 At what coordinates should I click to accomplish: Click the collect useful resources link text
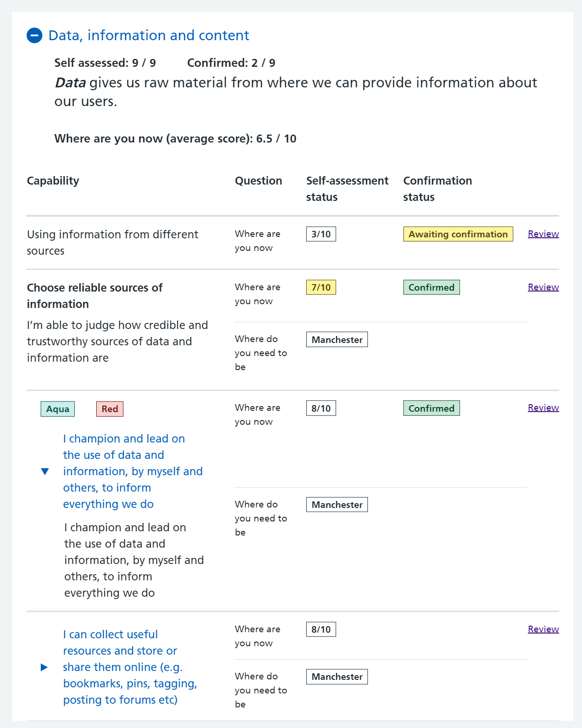(x=129, y=667)
